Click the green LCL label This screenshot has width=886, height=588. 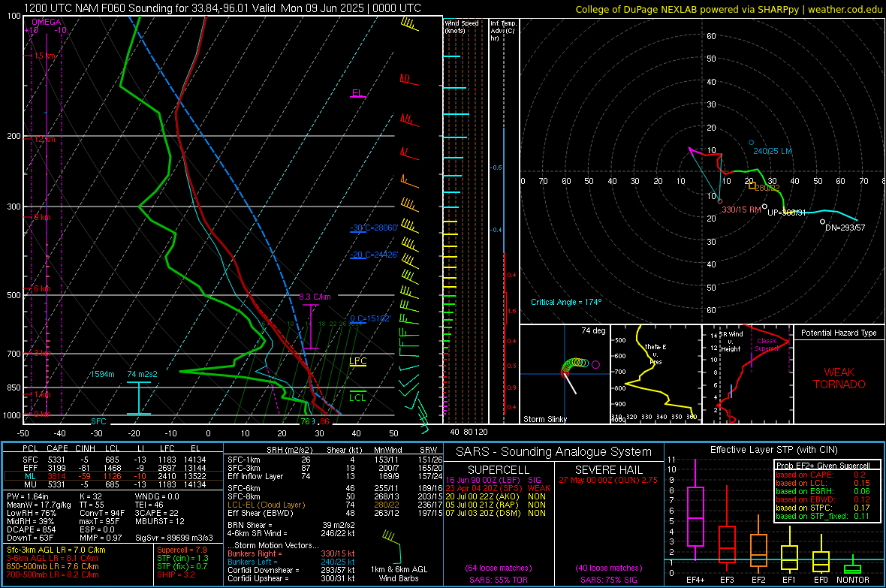tap(357, 397)
